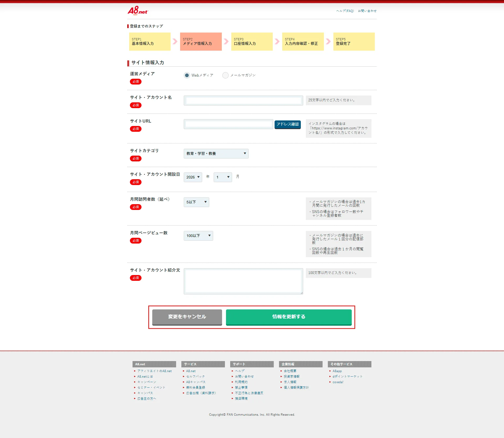Open the 2026 year dropdown
Screen dimensions: 504x438
[193, 177]
